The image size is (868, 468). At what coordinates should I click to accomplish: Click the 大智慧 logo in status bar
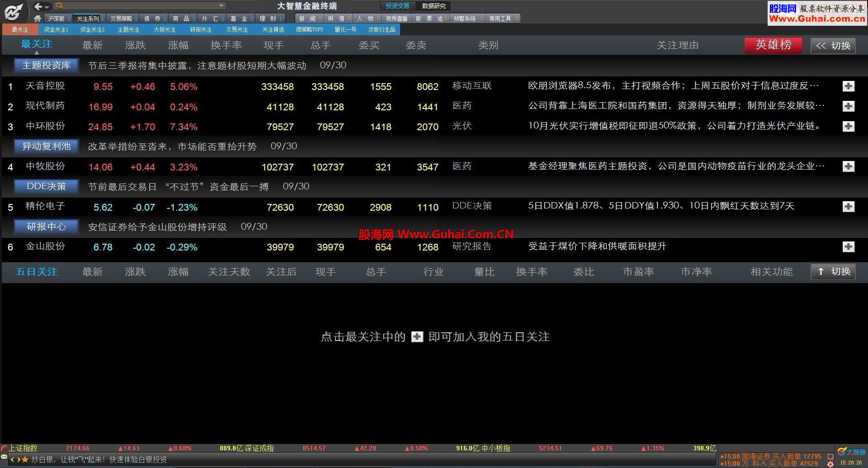point(851,452)
